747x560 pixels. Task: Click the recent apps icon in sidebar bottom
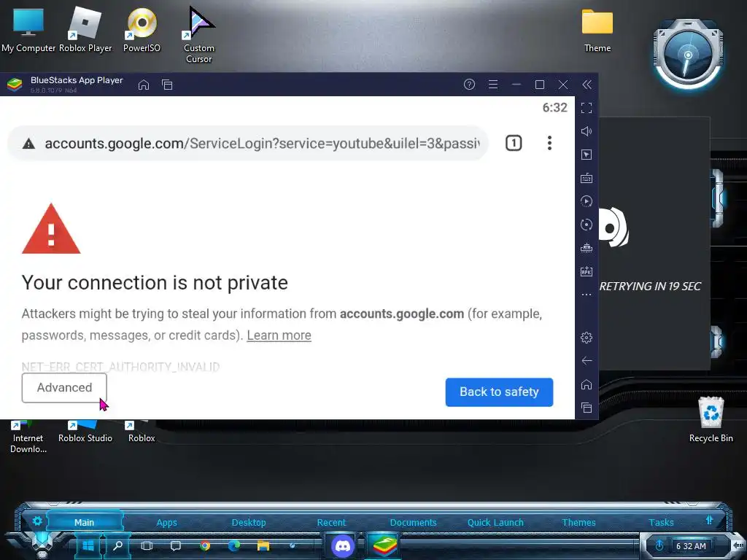pos(587,408)
